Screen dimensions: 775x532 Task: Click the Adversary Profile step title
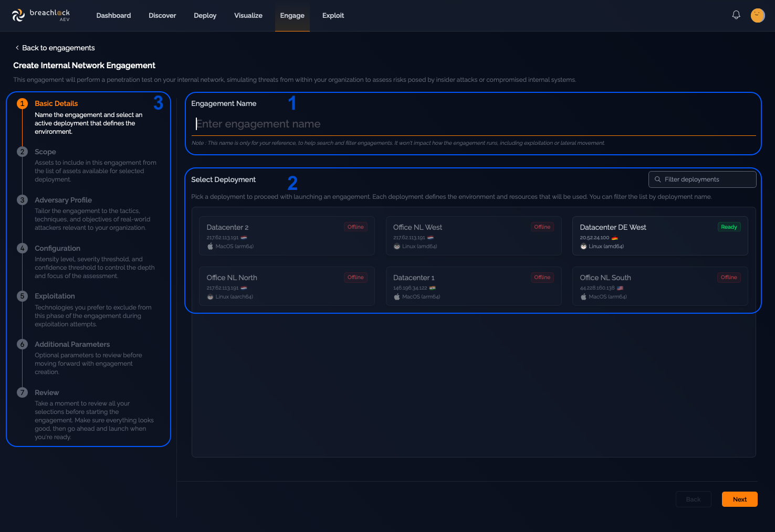point(63,200)
